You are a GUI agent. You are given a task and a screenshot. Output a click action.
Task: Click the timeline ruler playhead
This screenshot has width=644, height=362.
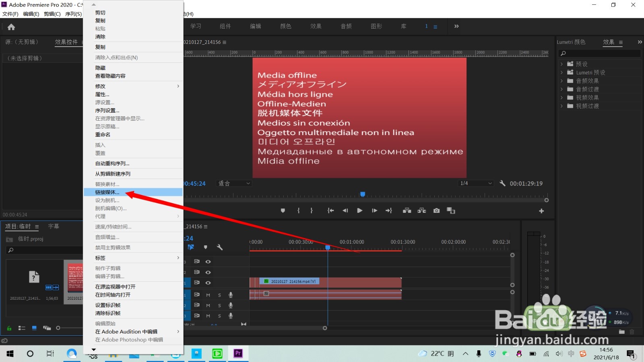click(328, 248)
